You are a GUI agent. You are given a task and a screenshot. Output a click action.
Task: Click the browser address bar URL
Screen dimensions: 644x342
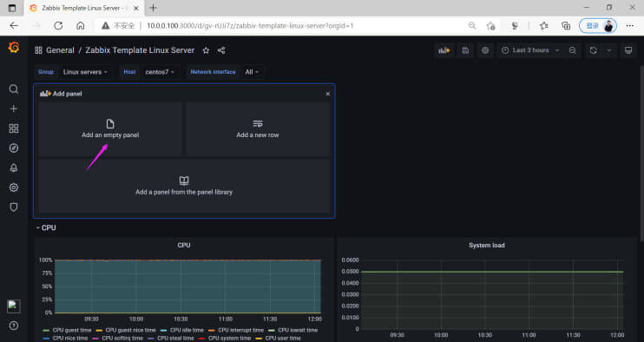(250, 26)
